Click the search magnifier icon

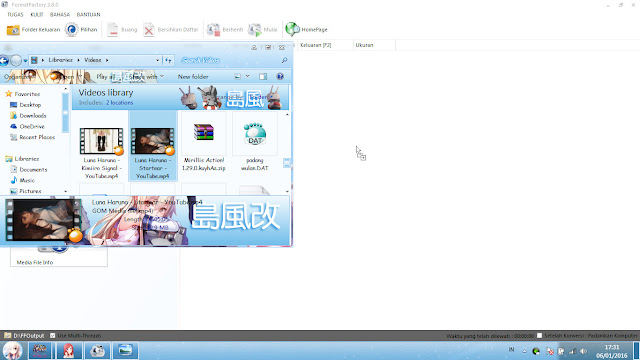[284, 60]
